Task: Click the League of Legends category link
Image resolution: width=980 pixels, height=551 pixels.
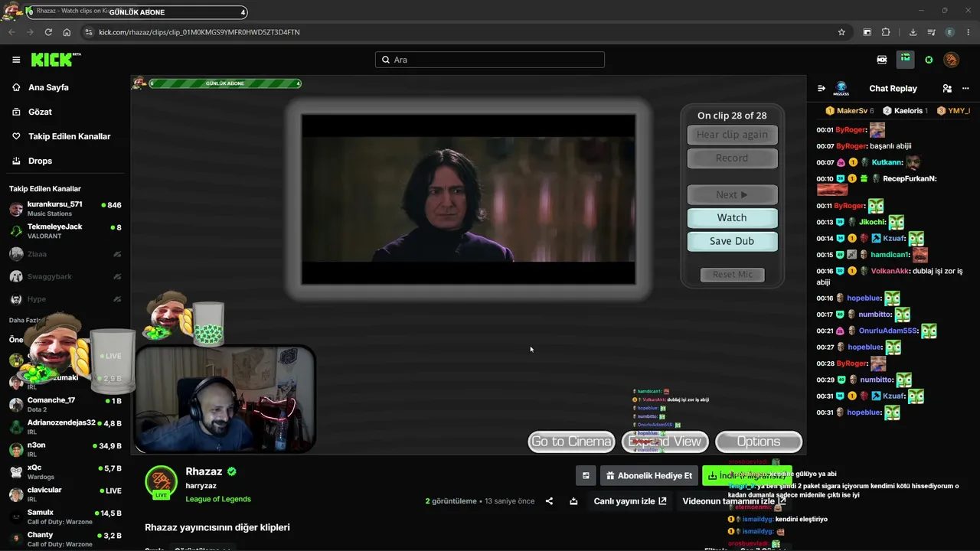Action: 218,499
